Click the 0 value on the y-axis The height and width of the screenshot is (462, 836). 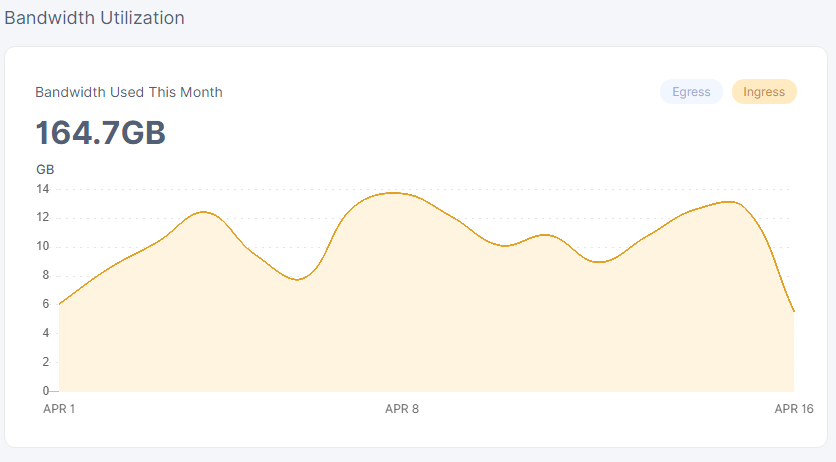[45, 391]
